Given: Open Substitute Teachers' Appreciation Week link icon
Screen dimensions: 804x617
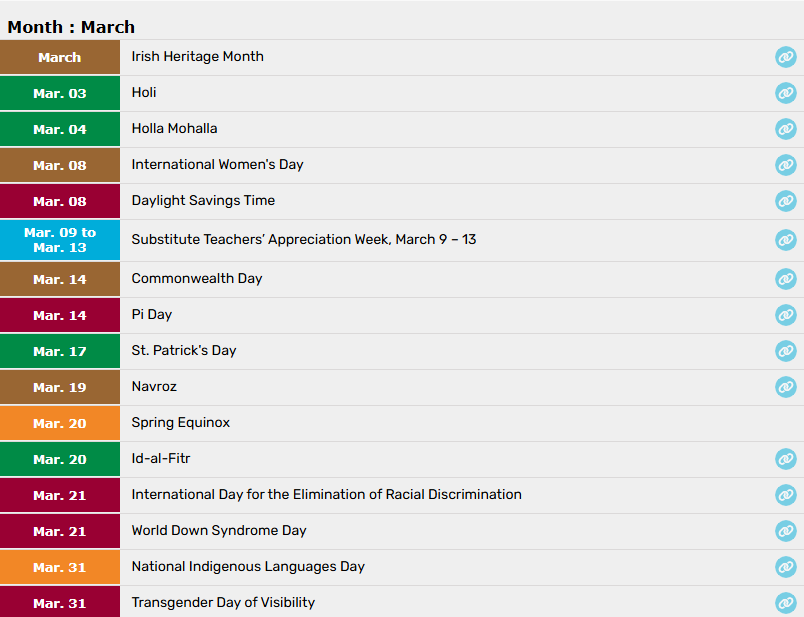Looking at the screenshot, I should pyautogui.click(x=786, y=240).
